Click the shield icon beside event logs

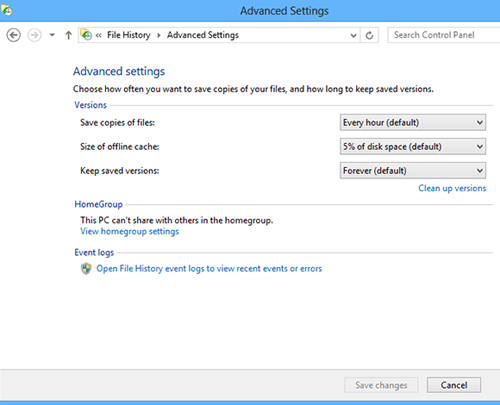click(86, 269)
